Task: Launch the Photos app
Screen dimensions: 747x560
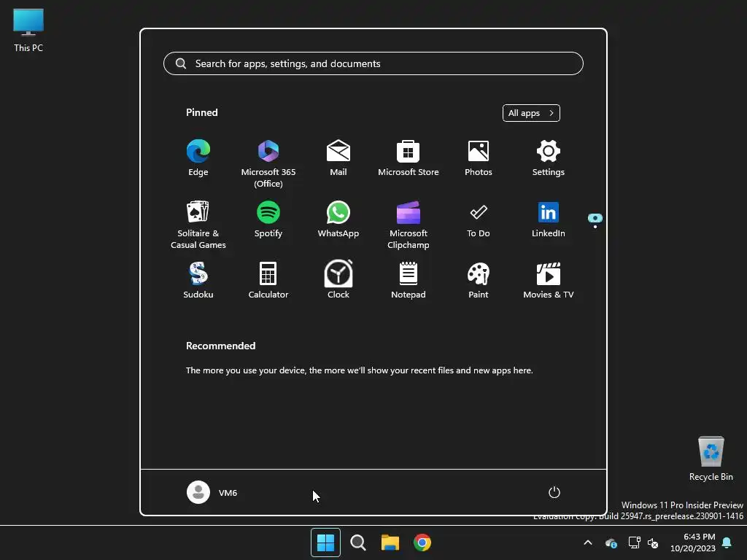Action: click(479, 158)
